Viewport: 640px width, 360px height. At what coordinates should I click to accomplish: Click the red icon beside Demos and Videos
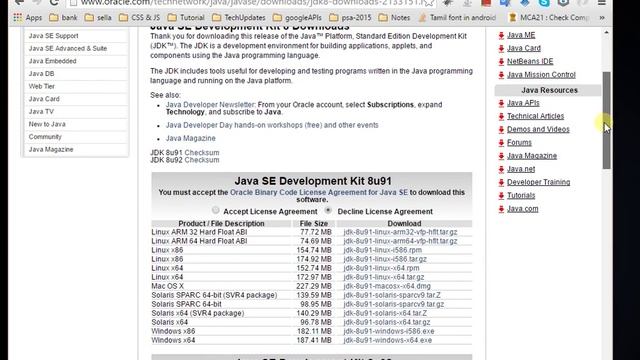click(x=501, y=129)
